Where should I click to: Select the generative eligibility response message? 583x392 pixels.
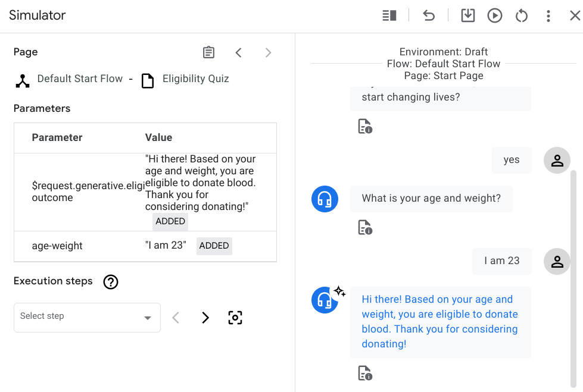440,322
